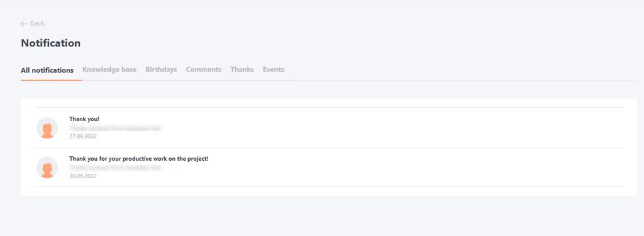Image resolution: width=644 pixels, height=236 pixels.
Task: Click the 30.06.2022 date label
Action: tap(83, 176)
